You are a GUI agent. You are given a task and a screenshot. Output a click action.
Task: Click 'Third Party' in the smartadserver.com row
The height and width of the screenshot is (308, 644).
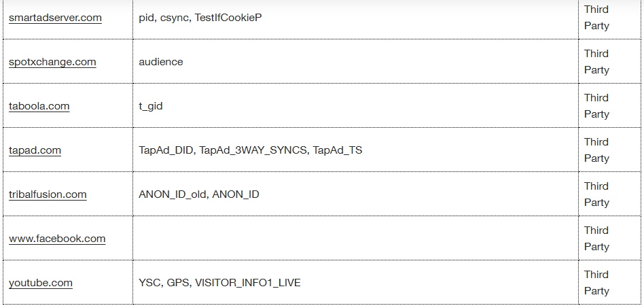596,18
